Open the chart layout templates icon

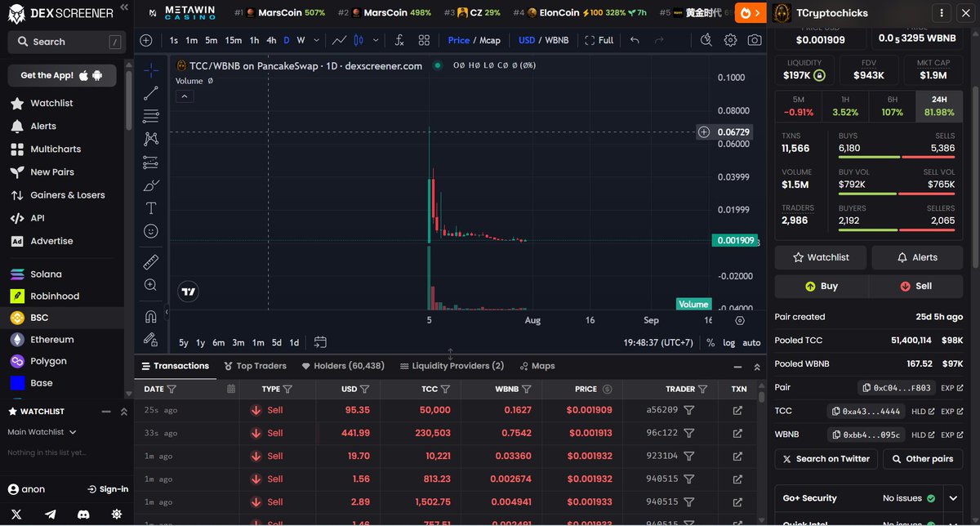(x=424, y=40)
